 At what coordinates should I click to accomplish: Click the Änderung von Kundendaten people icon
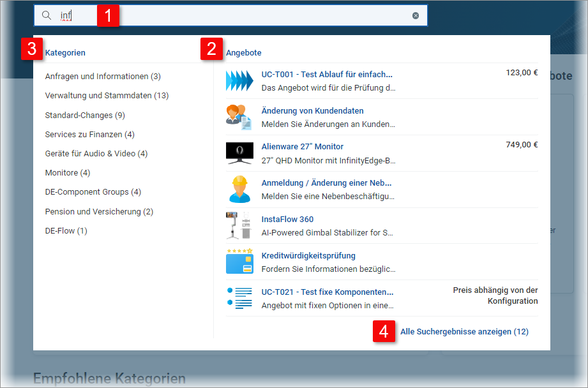click(239, 117)
